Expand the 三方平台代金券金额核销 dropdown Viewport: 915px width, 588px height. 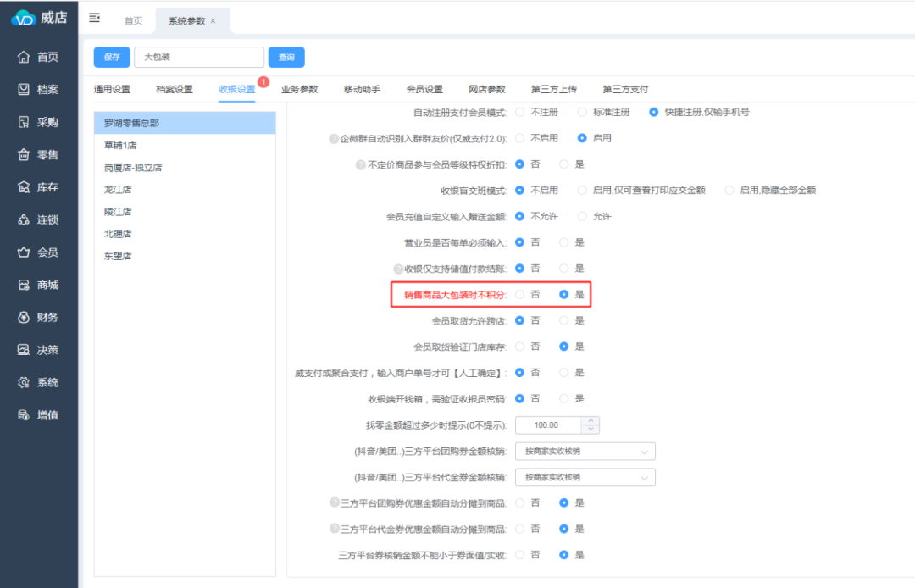tap(585, 478)
